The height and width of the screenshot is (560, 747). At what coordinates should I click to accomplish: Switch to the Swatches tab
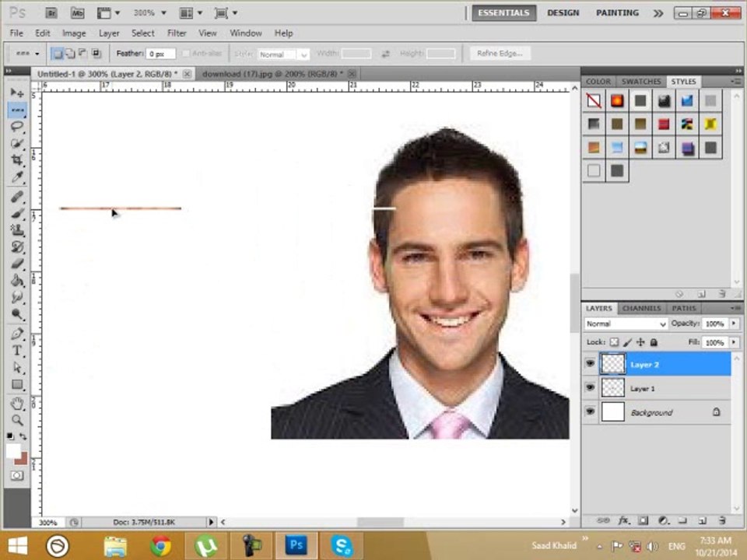pos(641,82)
